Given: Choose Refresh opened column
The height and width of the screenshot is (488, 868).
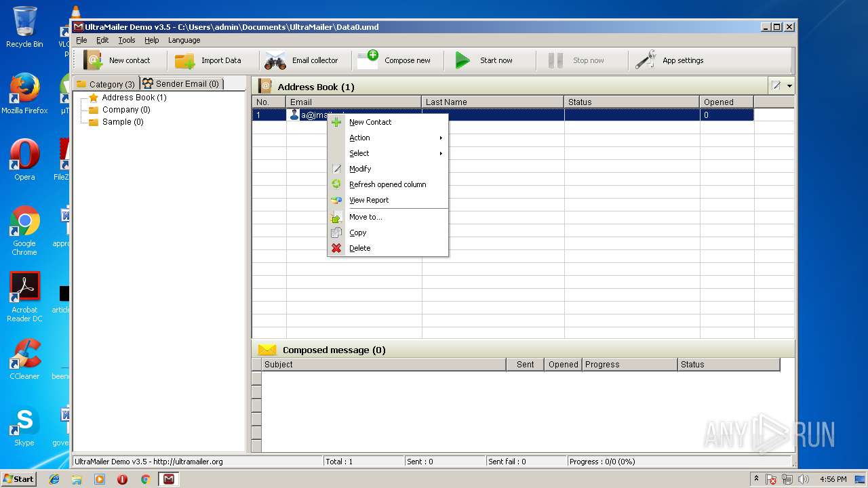Looking at the screenshot, I should pos(387,184).
